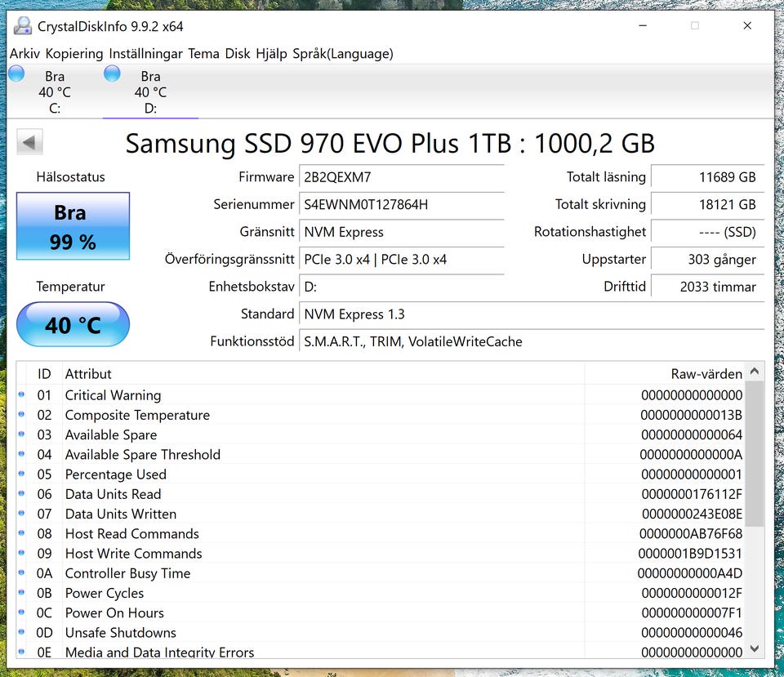The width and height of the screenshot is (784, 677).
Task: Open the Inställningar menu
Action: (x=145, y=54)
